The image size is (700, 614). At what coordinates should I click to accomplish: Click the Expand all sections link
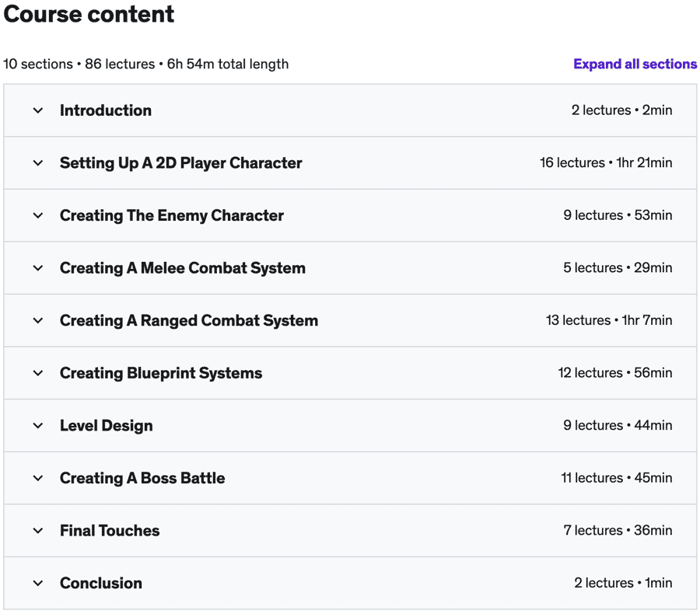point(635,65)
